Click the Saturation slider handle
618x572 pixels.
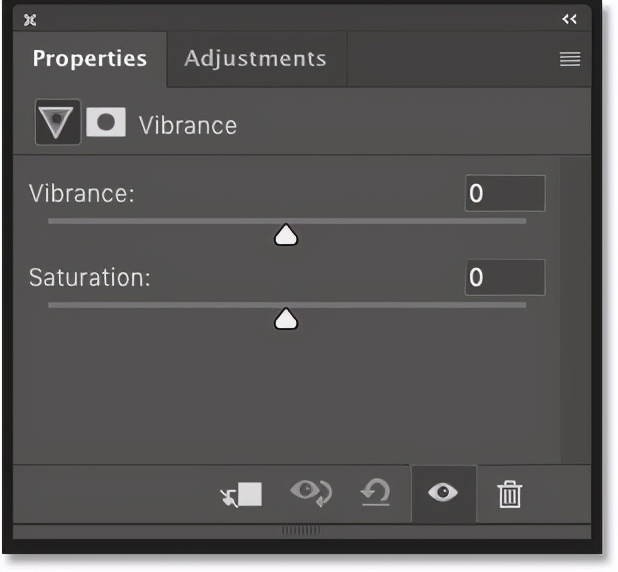click(x=287, y=319)
